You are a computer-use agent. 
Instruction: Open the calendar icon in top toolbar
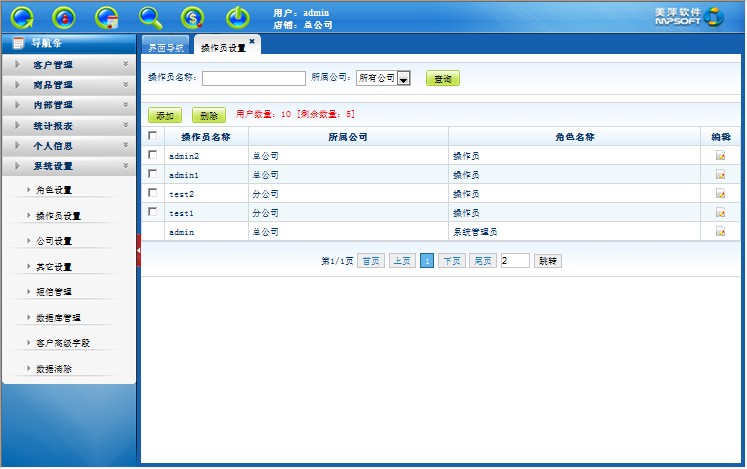tap(107, 17)
